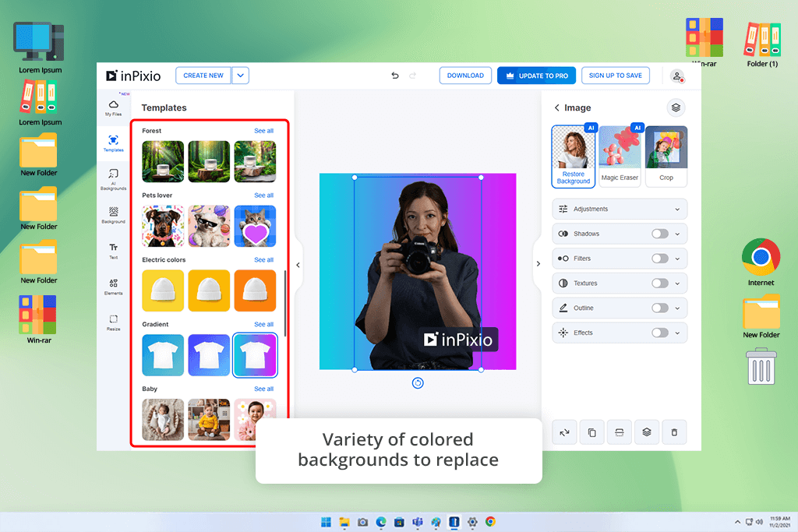See all Electric colors templates
The height and width of the screenshot is (532, 798).
click(x=263, y=260)
